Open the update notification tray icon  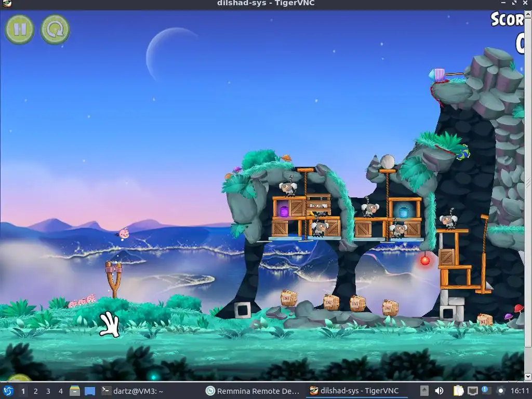(485, 390)
